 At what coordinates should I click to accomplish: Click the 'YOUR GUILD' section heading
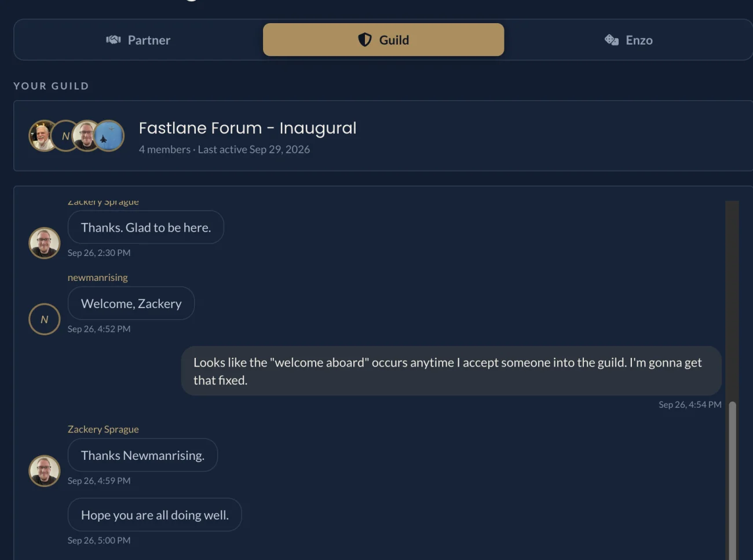(51, 86)
